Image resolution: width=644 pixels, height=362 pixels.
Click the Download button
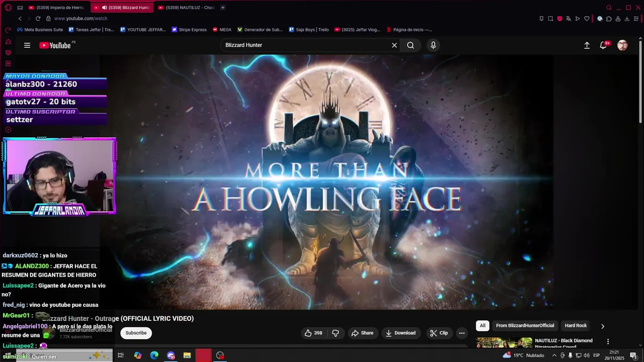click(x=400, y=333)
